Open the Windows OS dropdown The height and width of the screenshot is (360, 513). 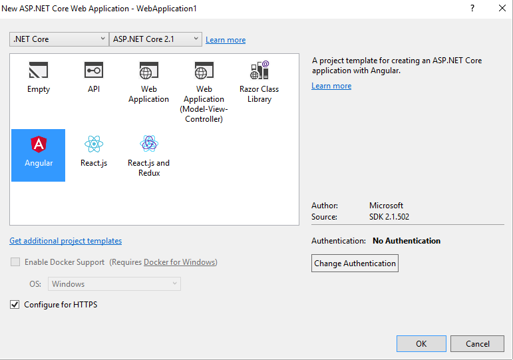click(114, 284)
